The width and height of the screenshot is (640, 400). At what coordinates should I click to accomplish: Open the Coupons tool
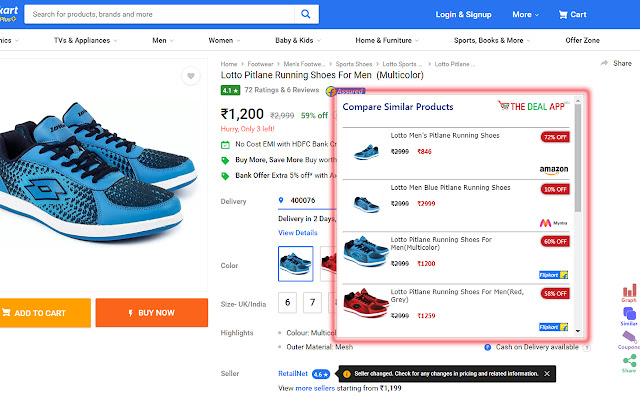(x=629, y=341)
